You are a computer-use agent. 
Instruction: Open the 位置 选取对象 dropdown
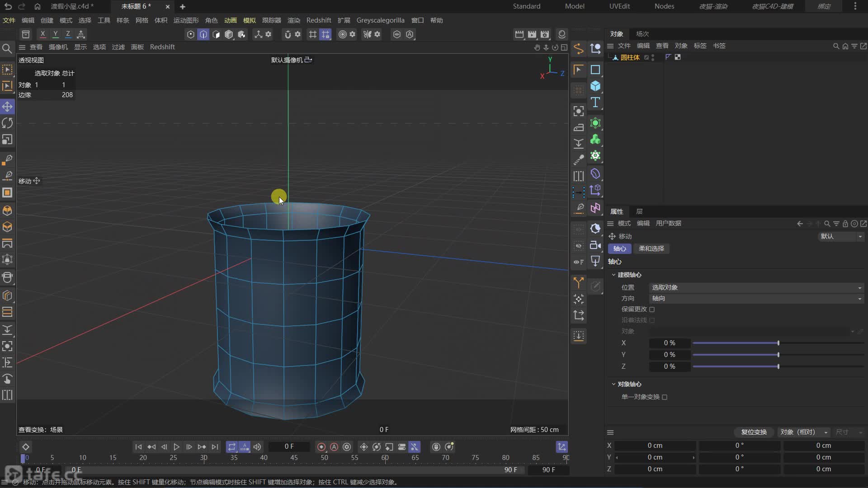coord(756,287)
